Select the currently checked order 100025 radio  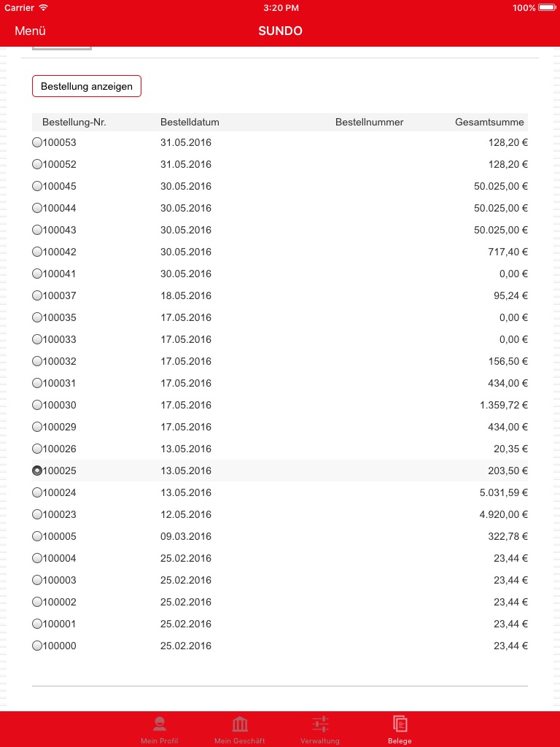click(x=37, y=471)
